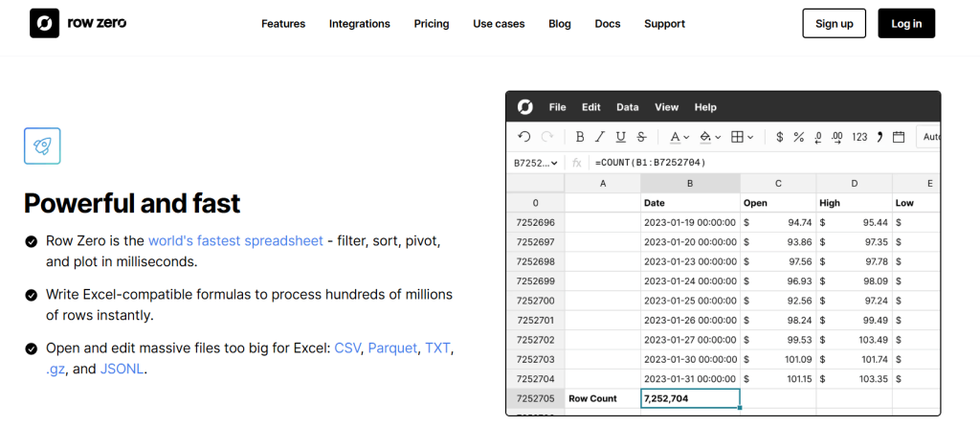Click the Date header cell
This screenshot has height=426, width=980.
coord(690,203)
